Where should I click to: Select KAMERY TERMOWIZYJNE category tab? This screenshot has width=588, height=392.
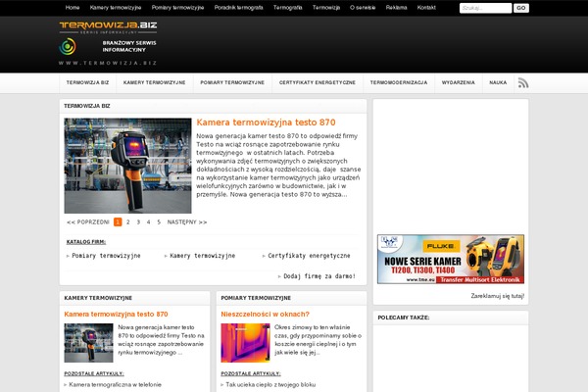click(x=155, y=82)
